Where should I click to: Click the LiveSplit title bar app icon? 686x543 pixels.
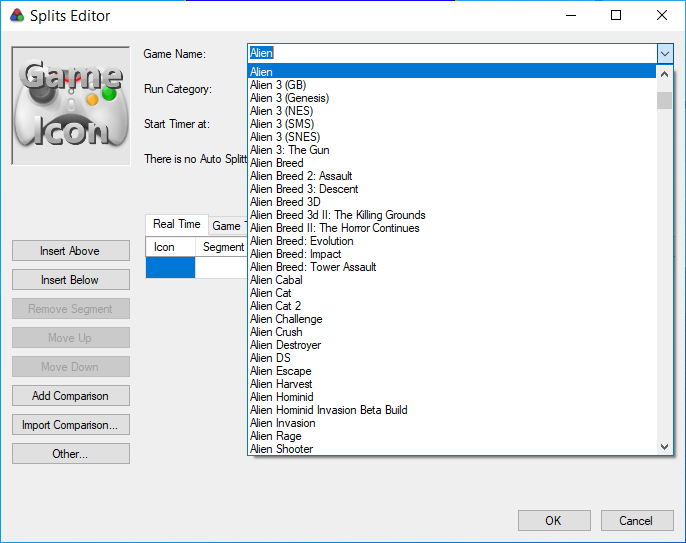17,16
